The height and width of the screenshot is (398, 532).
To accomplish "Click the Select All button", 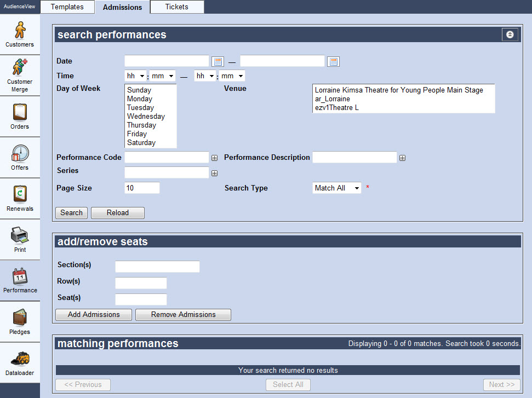I will pos(288,385).
